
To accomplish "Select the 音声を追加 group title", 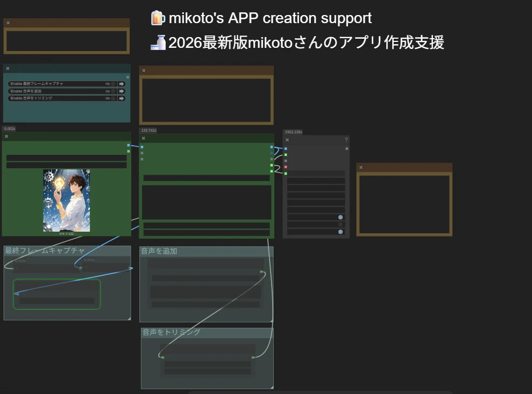I will pos(159,251).
